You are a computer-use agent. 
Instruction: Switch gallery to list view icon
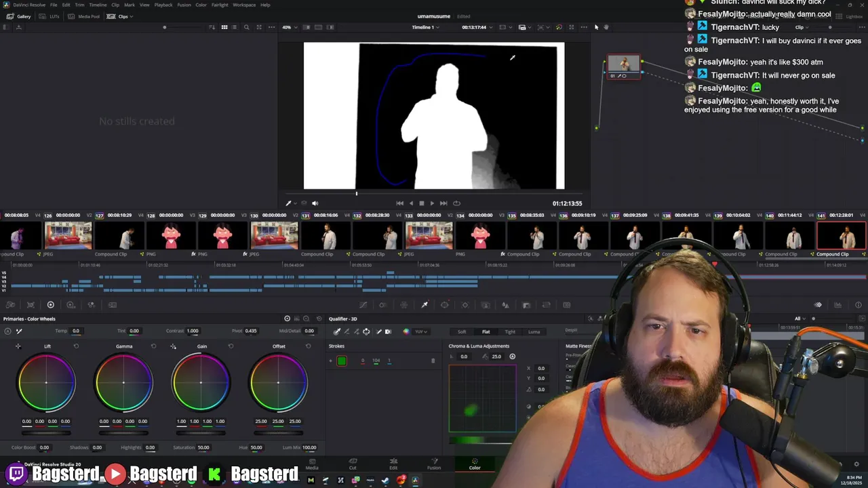[235, 27]
